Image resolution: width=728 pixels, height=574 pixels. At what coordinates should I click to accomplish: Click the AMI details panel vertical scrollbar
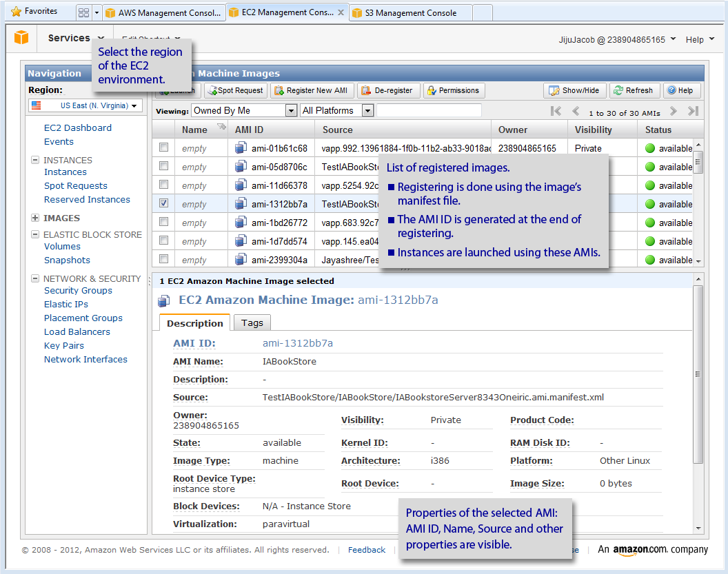(x=698, y=374)
